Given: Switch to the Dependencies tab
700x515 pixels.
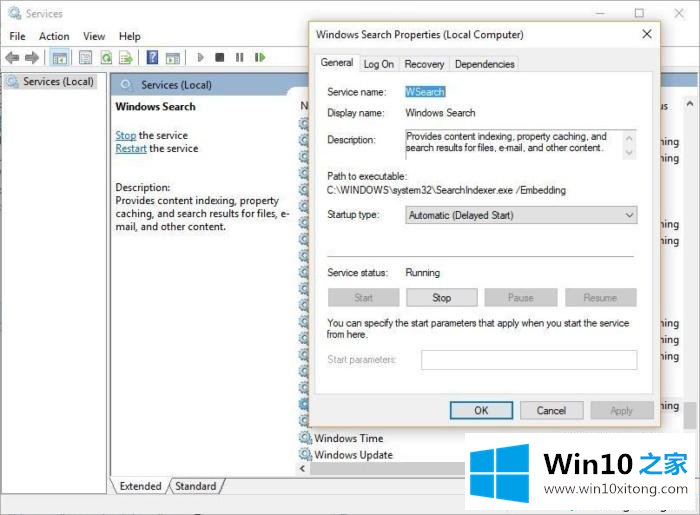Looking at the screenshot, I should (x=484, y=64).
